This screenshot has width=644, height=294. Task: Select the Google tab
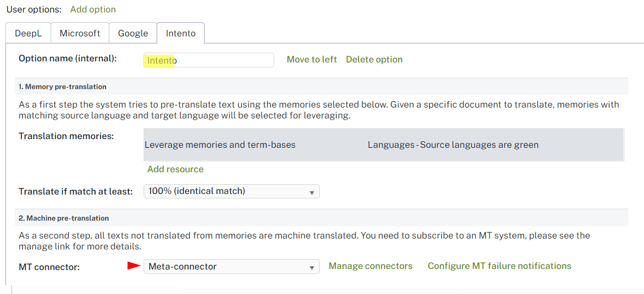pos(133,33)
